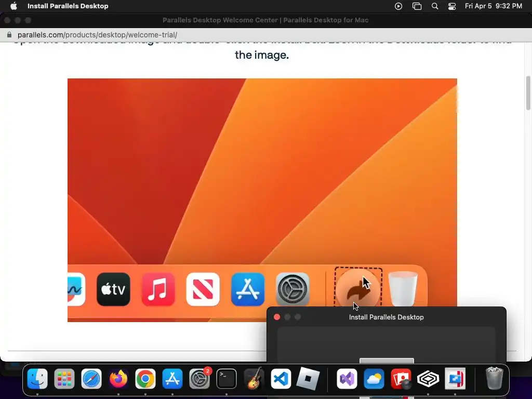
Task: Click the Music icon in the tutorial image
Action: coord(158,289)
